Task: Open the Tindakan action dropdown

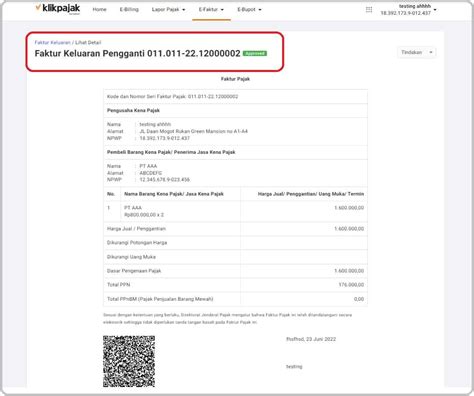Action: coord(416,52)
